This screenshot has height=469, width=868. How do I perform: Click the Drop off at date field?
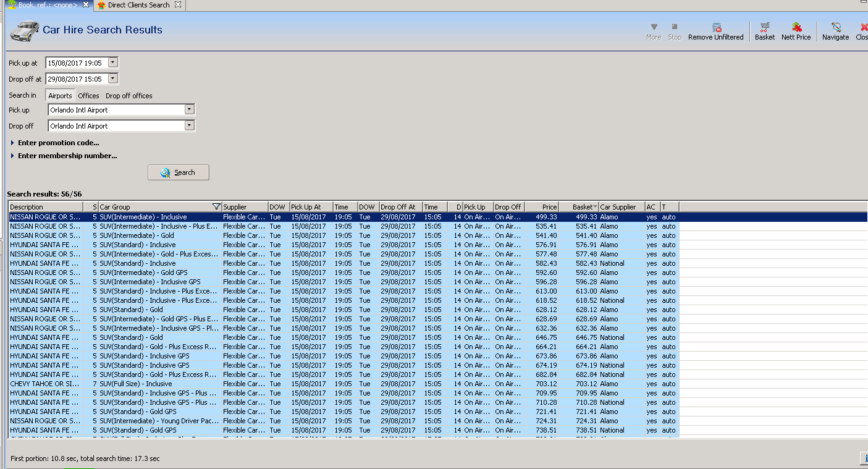pyautogui.click(x=76, y=79)
